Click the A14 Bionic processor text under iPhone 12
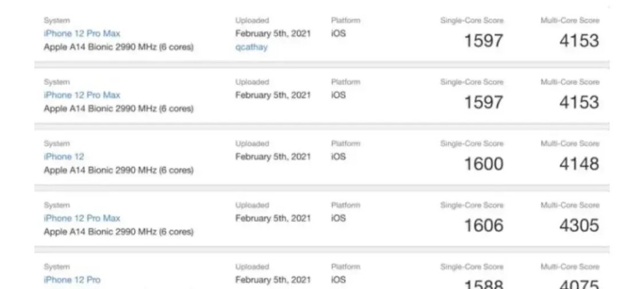This screenshot has height=289, width=644. tap(118, 170)
